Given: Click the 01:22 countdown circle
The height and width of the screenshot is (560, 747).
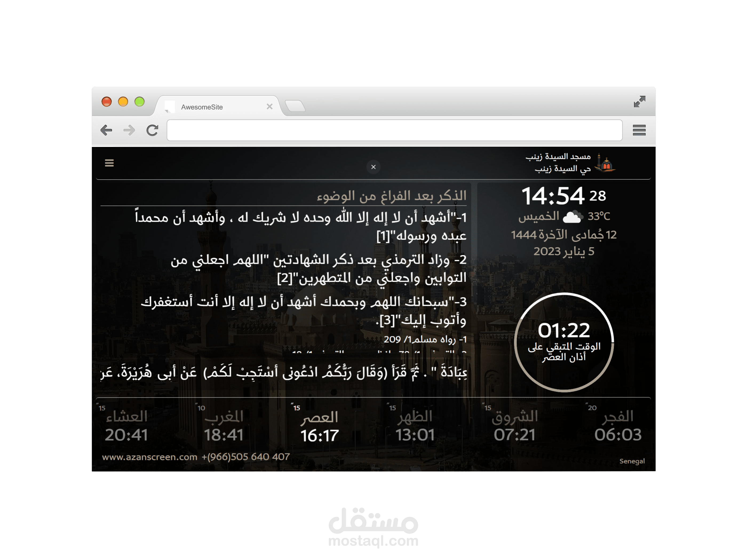Looking at the screenshot, I should pyautogui.click(x=564, y=342).
